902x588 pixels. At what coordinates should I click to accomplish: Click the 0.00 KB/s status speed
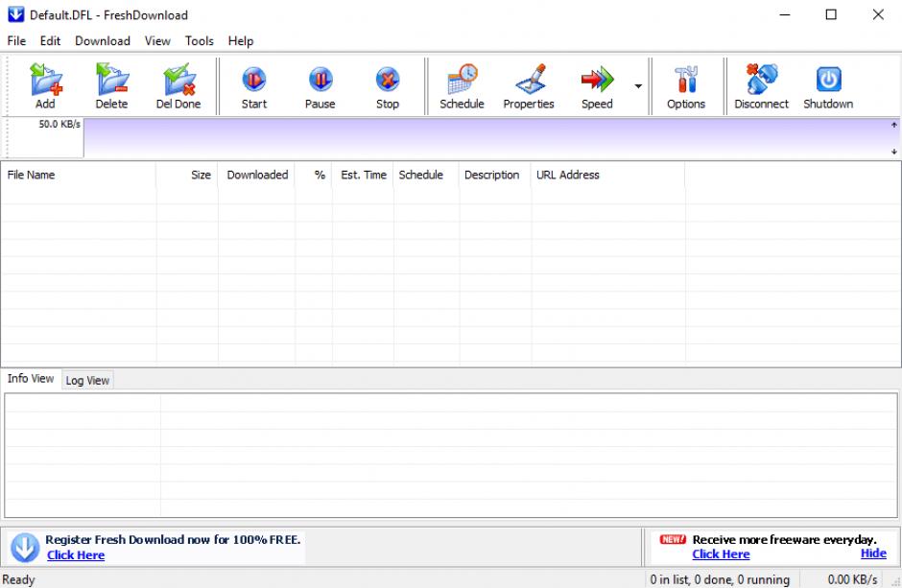[852, 580]
